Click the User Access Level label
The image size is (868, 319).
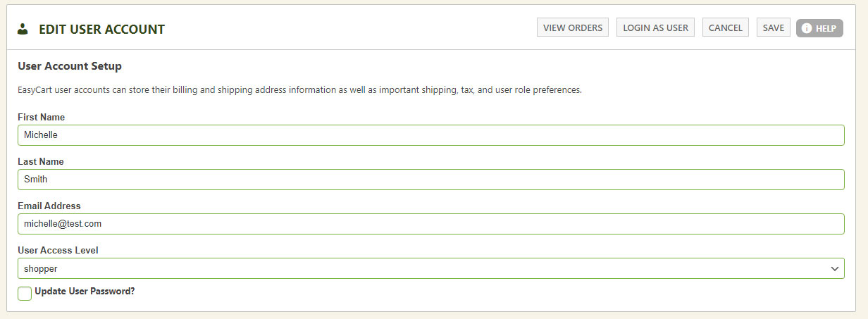tap(58, 250)
